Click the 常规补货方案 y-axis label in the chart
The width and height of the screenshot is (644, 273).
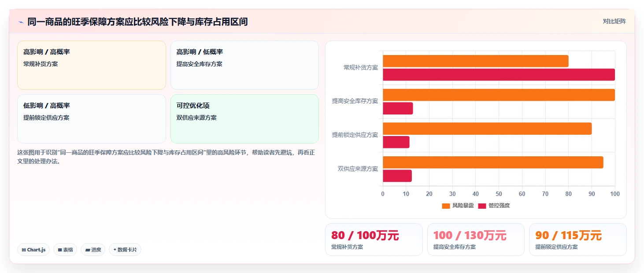click(361, 67)
